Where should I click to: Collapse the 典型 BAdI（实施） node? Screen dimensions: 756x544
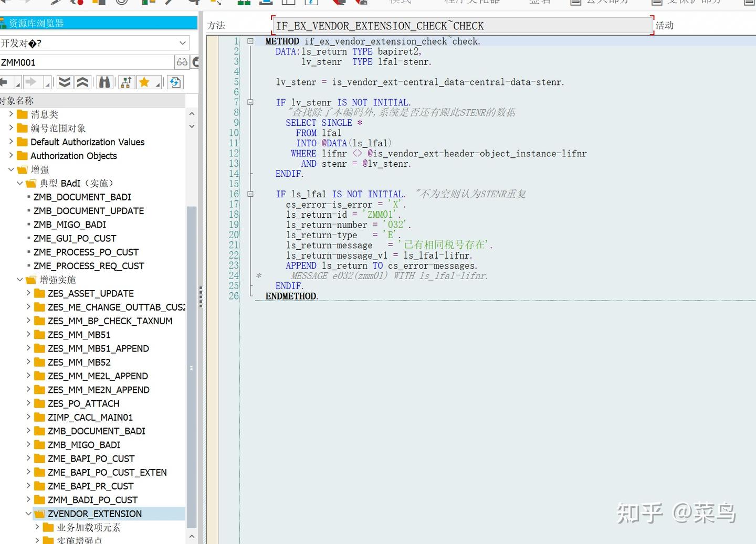pos(20,183)
